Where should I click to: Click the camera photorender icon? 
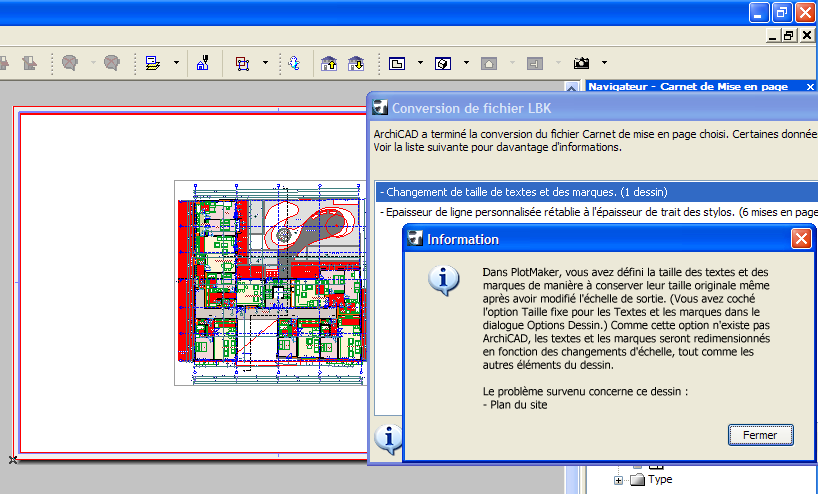[581, 63]
